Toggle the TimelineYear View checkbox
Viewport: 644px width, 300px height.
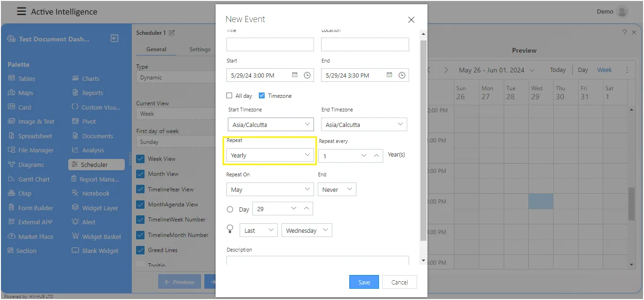coord(140,189)
